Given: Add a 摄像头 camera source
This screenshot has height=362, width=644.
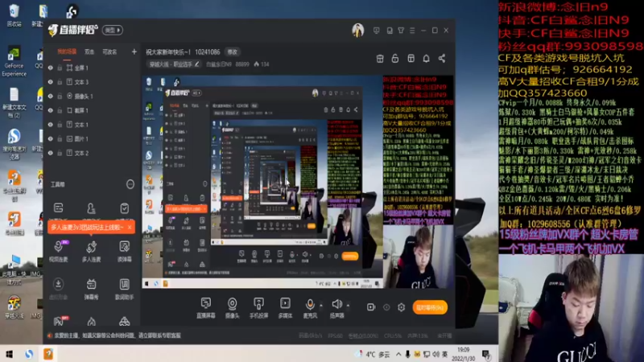Looking at the screenshot, I should pos(232,308).
